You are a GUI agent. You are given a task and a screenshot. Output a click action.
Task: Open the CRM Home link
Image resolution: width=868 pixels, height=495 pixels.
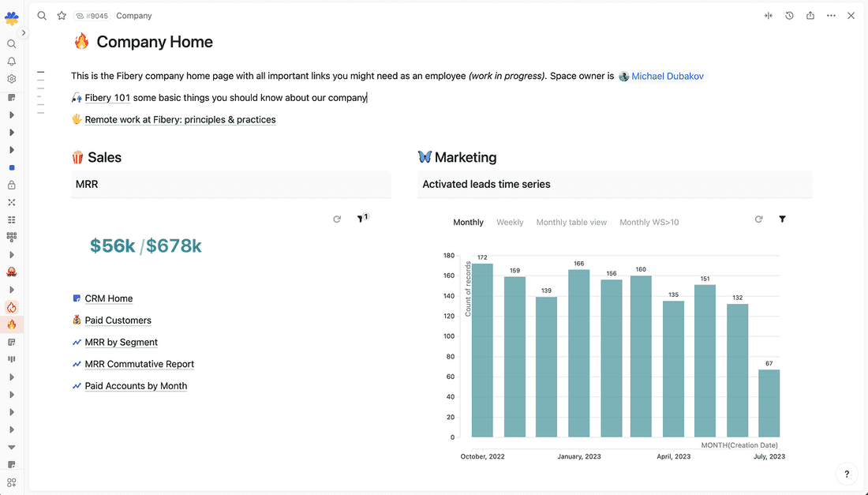pos(109,298)
